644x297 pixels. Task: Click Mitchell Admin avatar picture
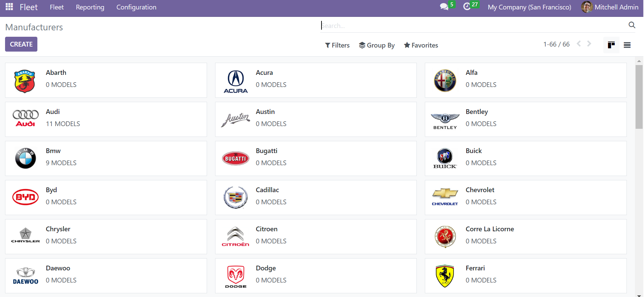pyautogui.click(x=587, y=7)
